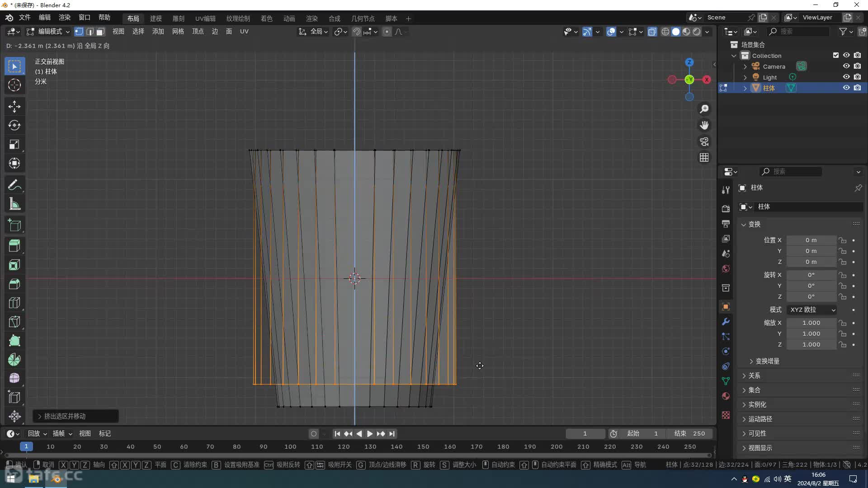Select the Inset Faces tool
Screen dimensions: 868x488
click(14, 265)
